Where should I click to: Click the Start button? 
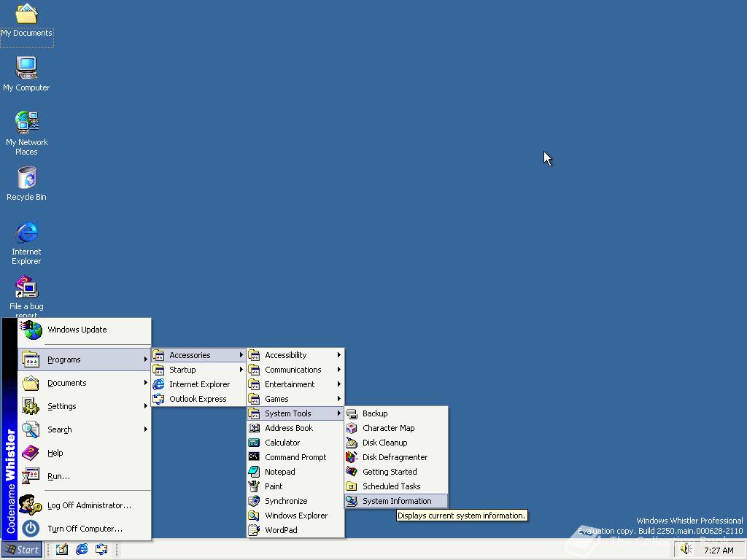coord(22,550)
